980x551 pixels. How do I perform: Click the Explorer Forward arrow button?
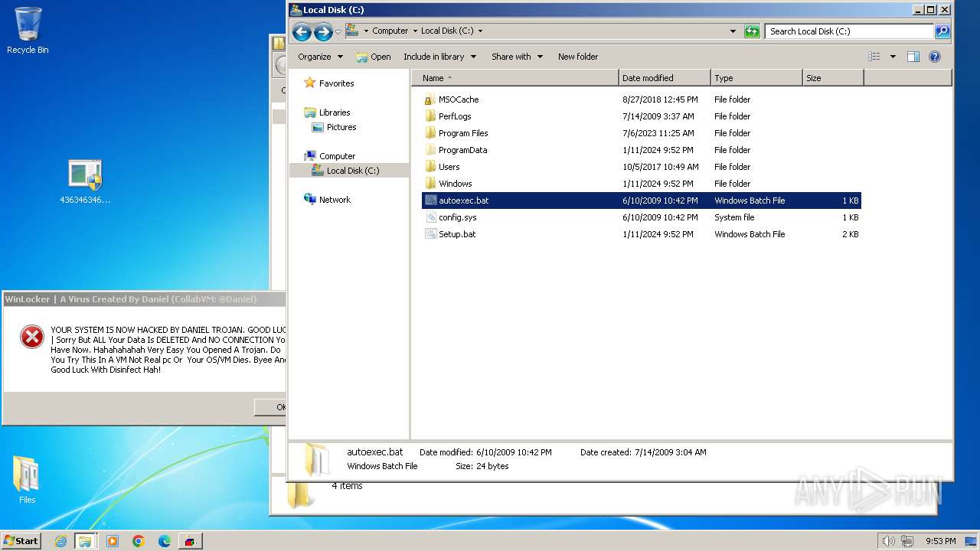(323, 31)
